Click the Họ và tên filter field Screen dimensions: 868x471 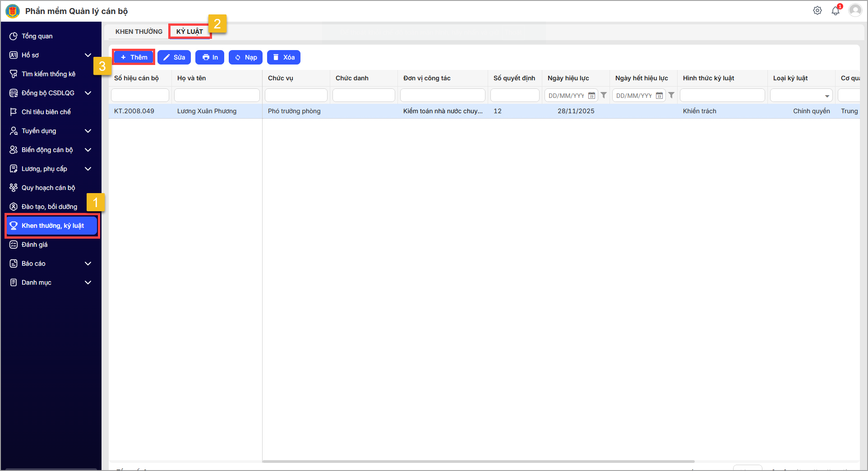pyautogui.click(x=217, y=96)
